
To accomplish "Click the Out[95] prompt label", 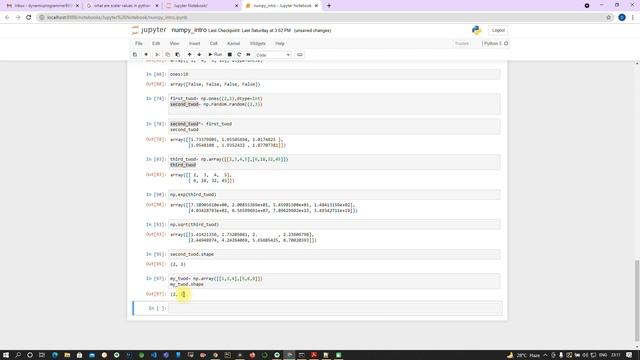I will click(x=156, y=264).
